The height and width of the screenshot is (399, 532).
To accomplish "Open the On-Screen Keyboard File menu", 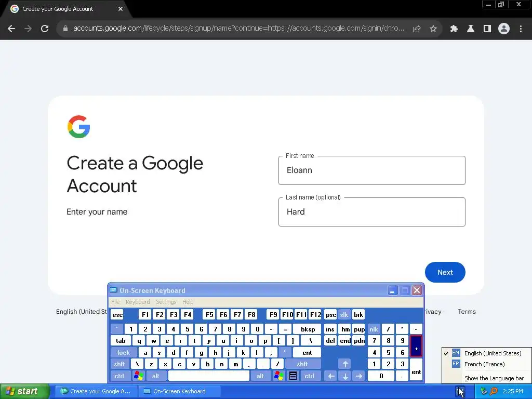I will [x=116, y=302].
